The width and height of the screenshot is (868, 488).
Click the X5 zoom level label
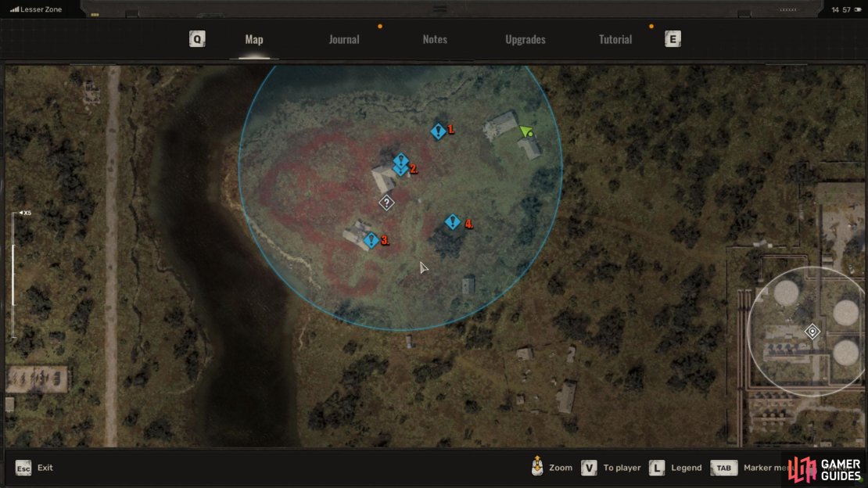point(26,213)
